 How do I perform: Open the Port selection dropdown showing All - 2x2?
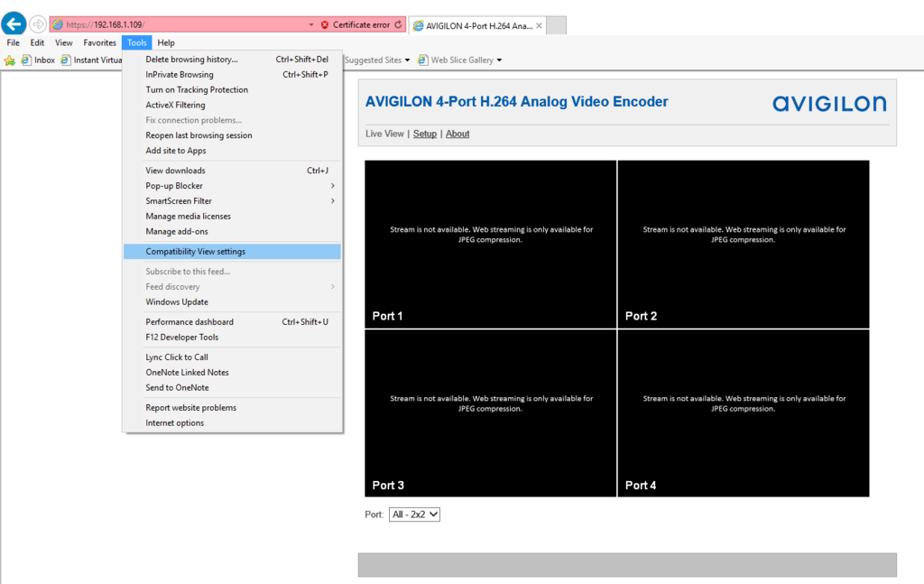[414, 514]
